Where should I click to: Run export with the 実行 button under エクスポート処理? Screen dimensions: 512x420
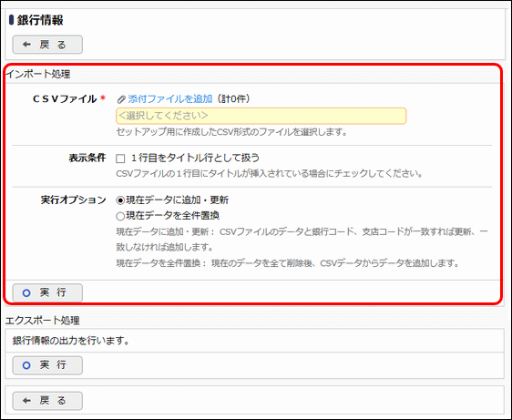pyautogui.click(x=47, y=365)
